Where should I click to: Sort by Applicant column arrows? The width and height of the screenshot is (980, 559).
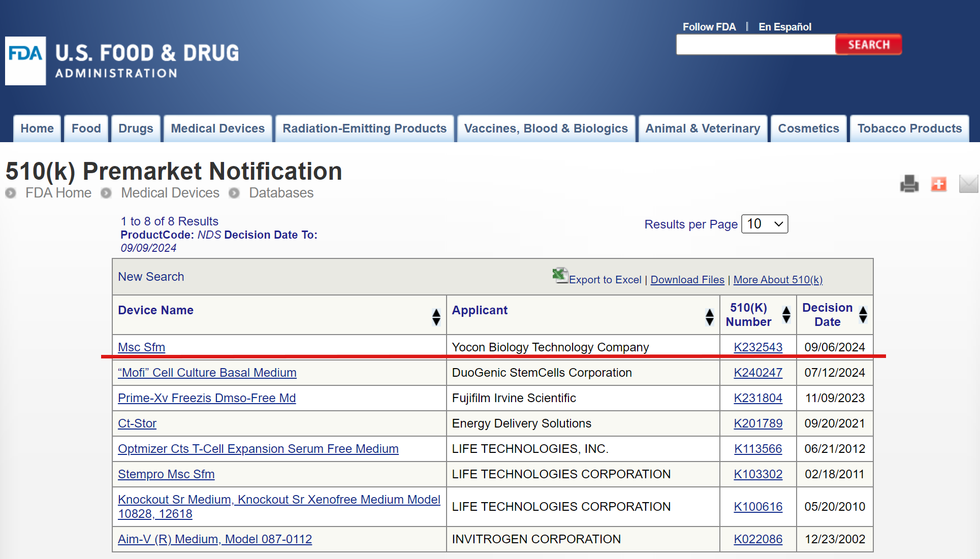pos(710,317)
